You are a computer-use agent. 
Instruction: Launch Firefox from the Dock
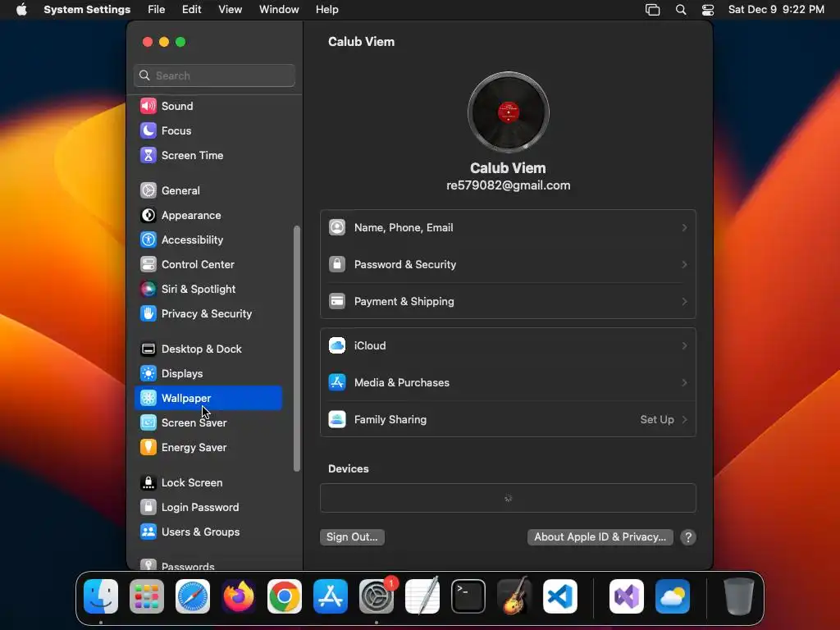(x=239, y=596)
